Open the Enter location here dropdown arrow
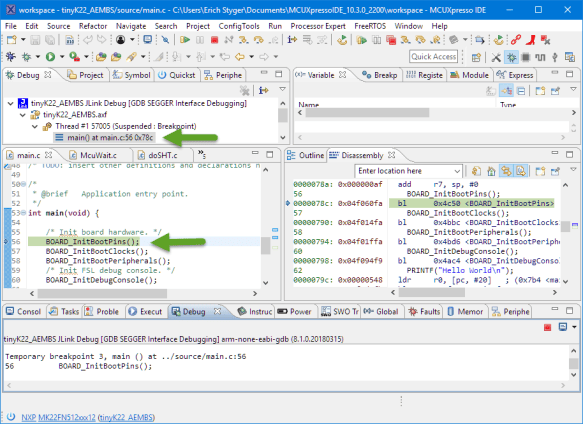Screen dimensions: 583x424 (x=457, y=171)
